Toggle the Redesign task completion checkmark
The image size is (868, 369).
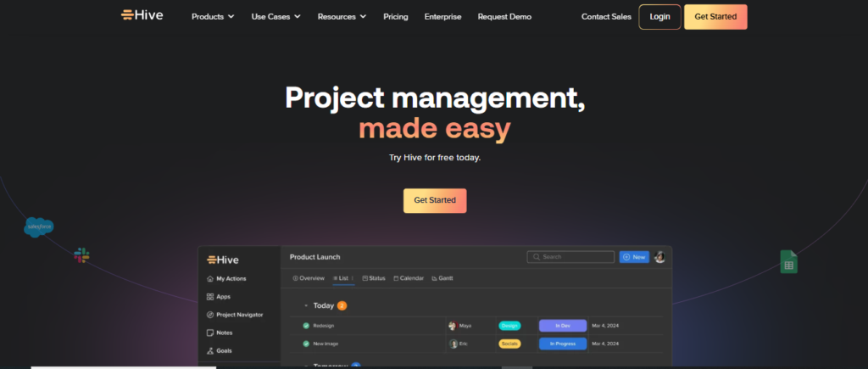306,326
